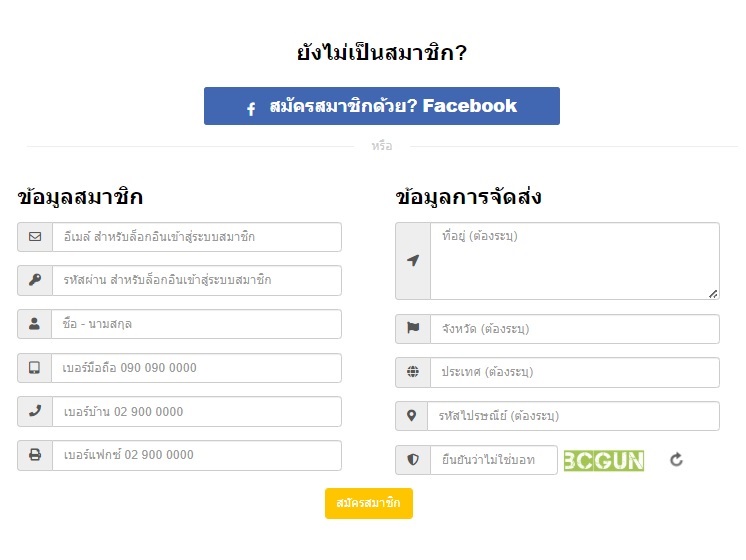Click the shield icon beside captcha field
This screenshot has height=560, width=746.
[x=413, y=460]
